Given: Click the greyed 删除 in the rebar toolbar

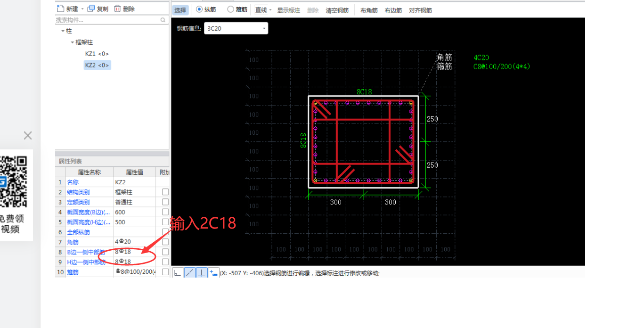Looking at the screenshot, I should 313,10.
